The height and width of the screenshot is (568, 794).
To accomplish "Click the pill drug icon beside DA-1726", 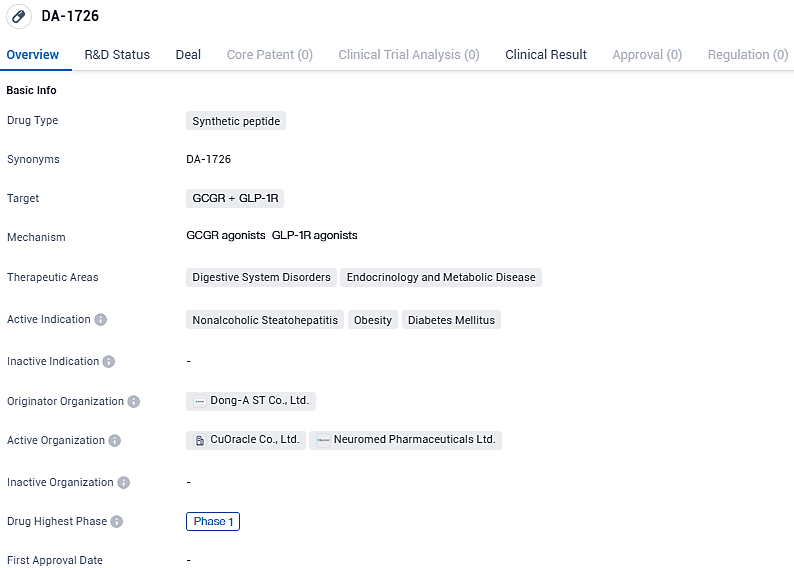I will point(19,17).
